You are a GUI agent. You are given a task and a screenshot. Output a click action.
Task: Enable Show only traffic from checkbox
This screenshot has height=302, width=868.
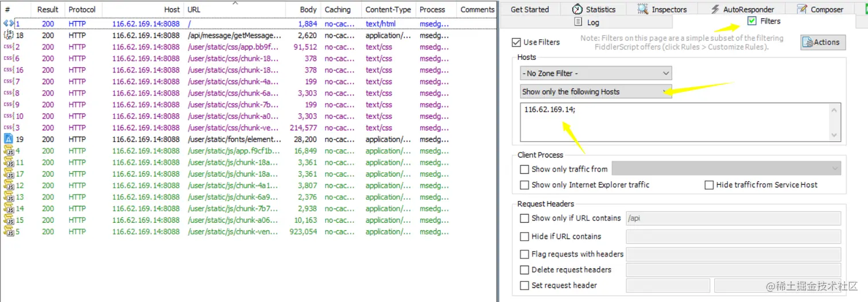pos(524,169)
